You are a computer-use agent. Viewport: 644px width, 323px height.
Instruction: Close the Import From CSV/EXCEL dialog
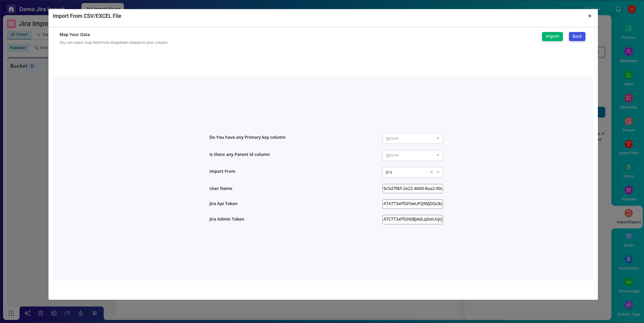tap(589, 16)
